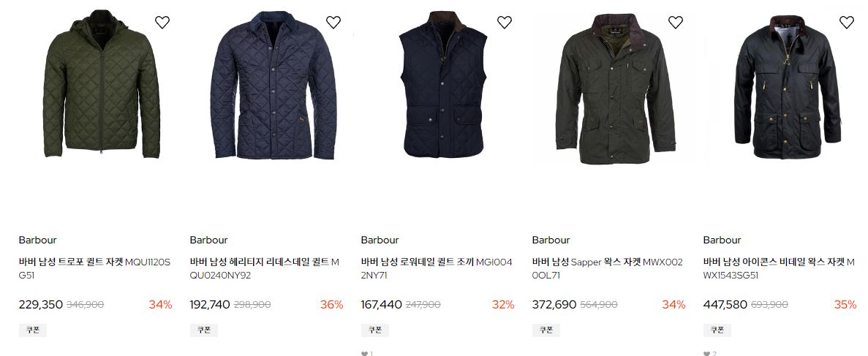Open navy Liddesdale quilt jacket image
The width and height of the screenshot is (868, 356).
pos(273,86)
